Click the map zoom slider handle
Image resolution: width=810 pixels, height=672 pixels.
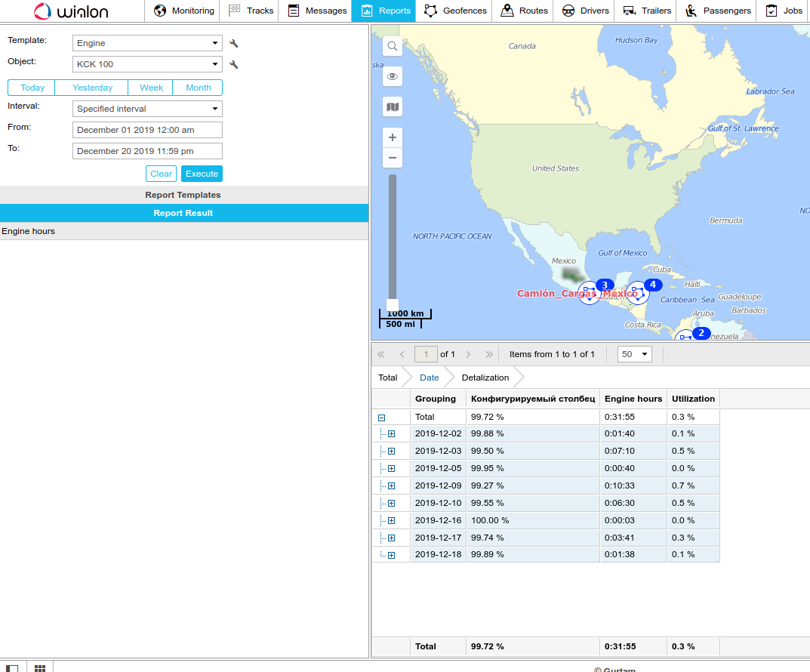pyautogui.click(x=393, y=304)
